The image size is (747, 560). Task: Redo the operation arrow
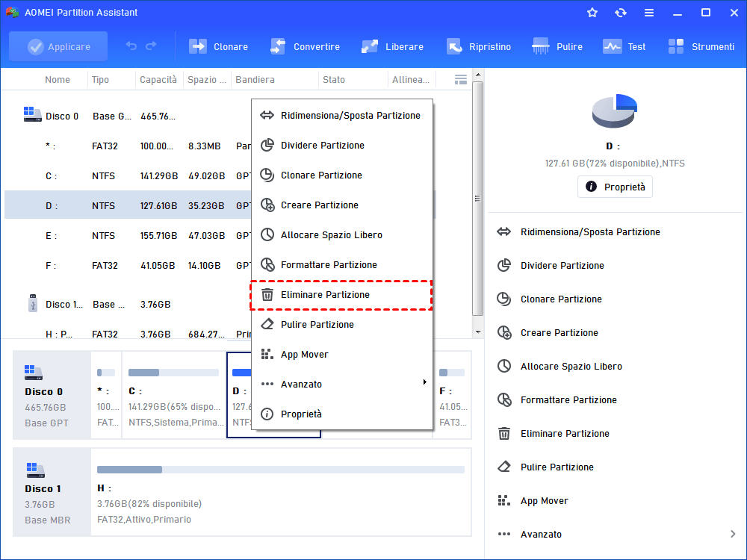pyautogui.click(x=151, y=46)
